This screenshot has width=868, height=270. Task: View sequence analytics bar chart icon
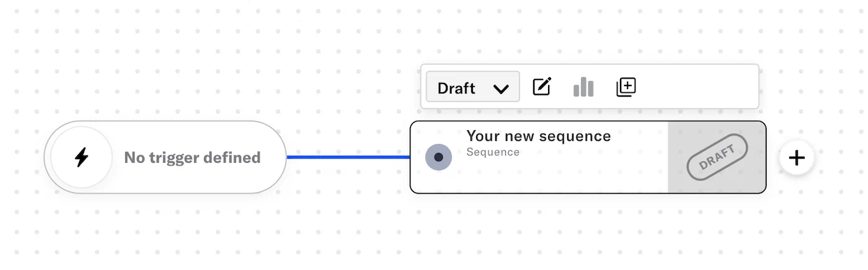coord(583,87)
